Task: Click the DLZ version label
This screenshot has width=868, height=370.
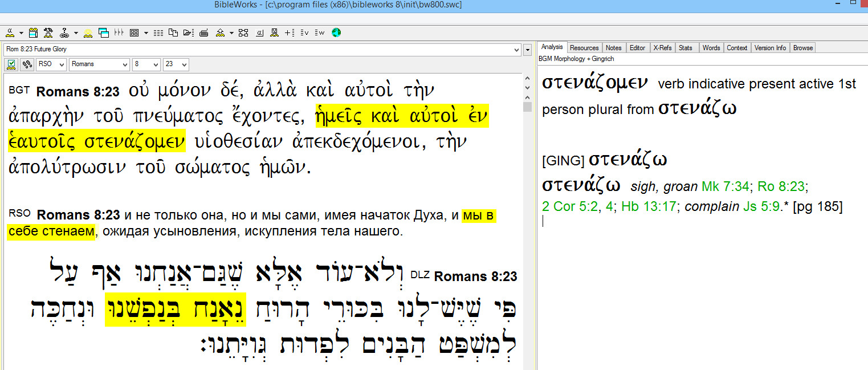Action: coord(419,275)
